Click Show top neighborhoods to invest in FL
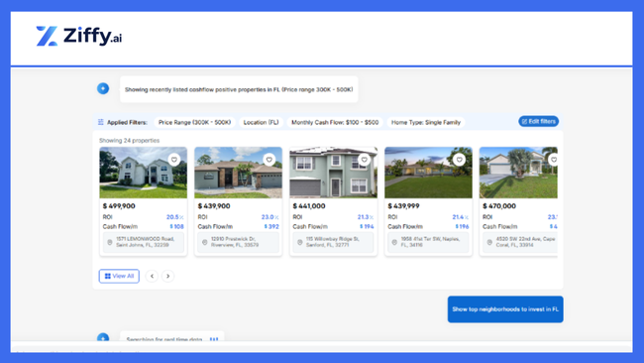The image size is (644, 363). point(505,309)
